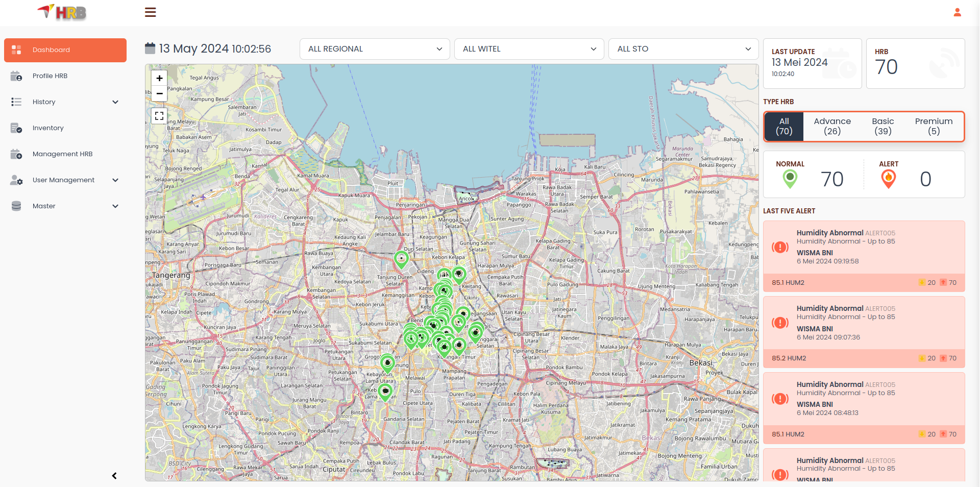Click the History list icon

pyautogui.click(x=16, y=102)
